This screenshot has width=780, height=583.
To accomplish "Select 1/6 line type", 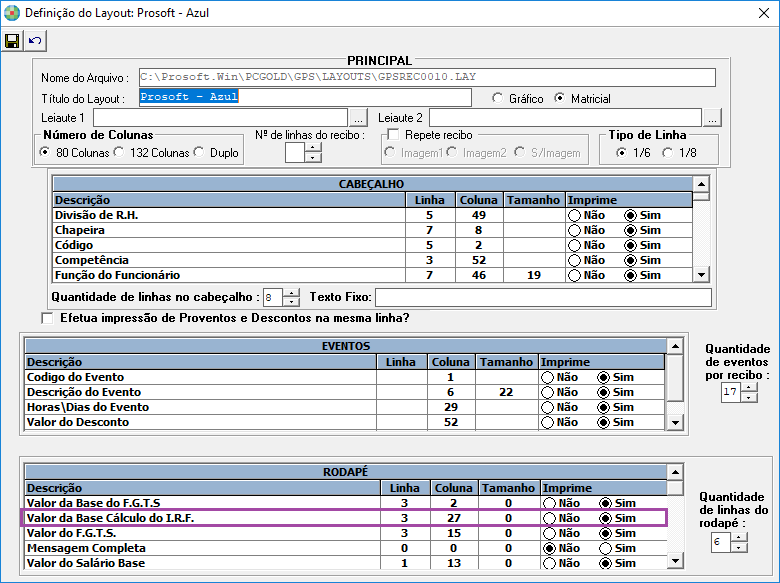I will tap(621, 152).
